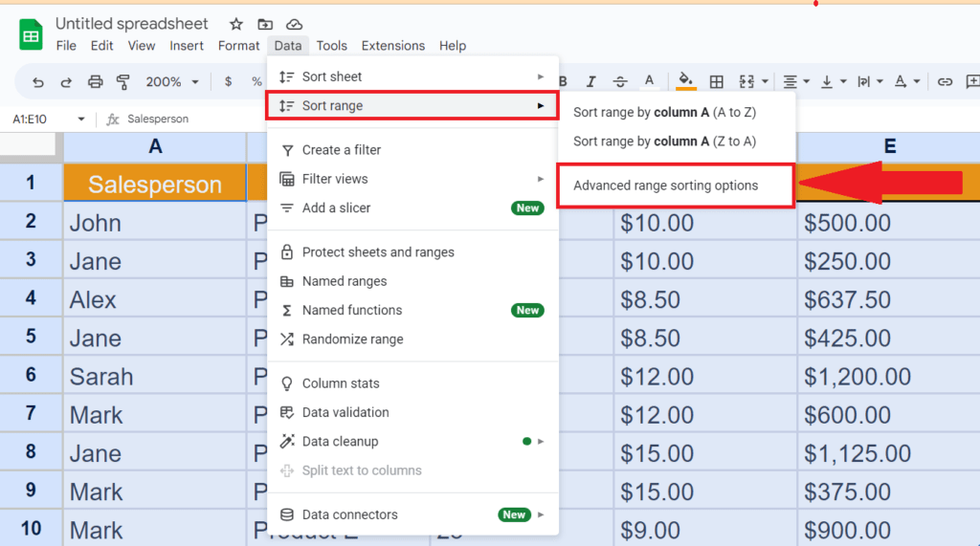Click the merge cells icon
Image resolution: width=980 pixels, height=546 pixels.
[746, 81]
